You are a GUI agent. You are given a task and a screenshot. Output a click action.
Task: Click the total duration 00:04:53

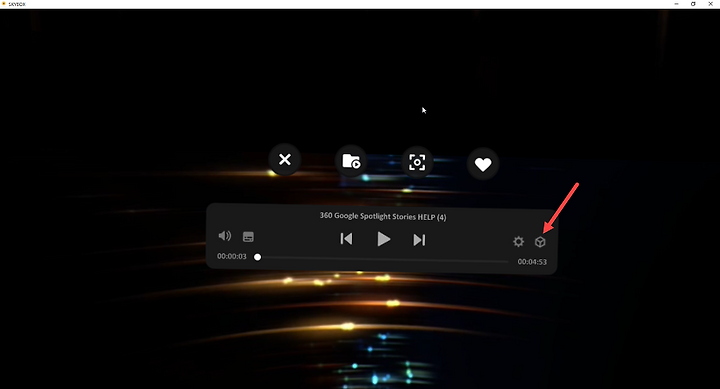[532, 262]
